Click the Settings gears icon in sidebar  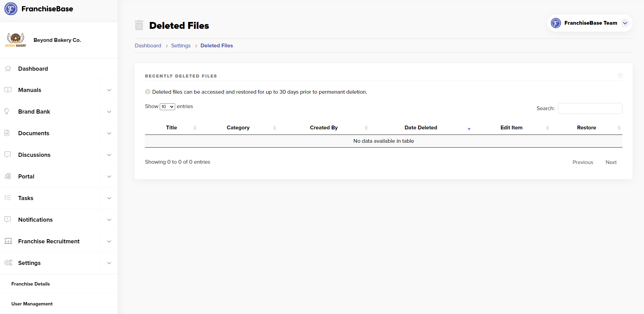(x=8, y=263)
